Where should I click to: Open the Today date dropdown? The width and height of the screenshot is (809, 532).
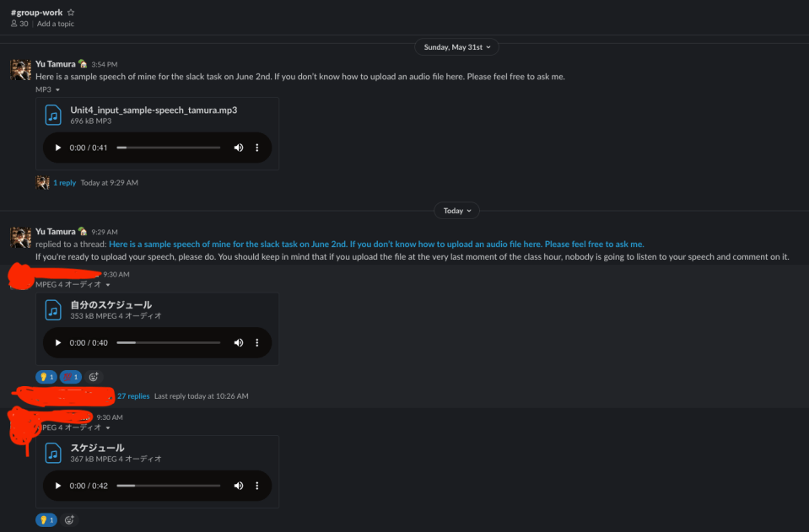[457, 211]
